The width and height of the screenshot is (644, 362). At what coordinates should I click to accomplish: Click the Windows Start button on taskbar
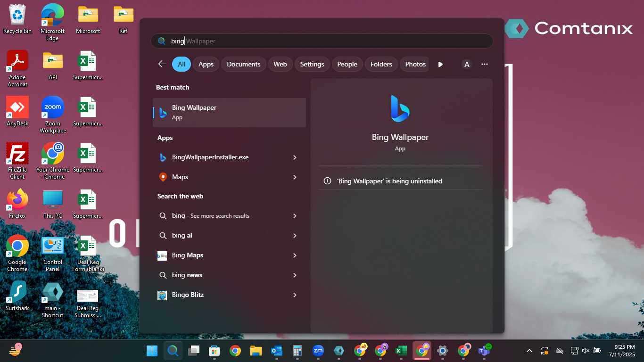click(152, 351)
